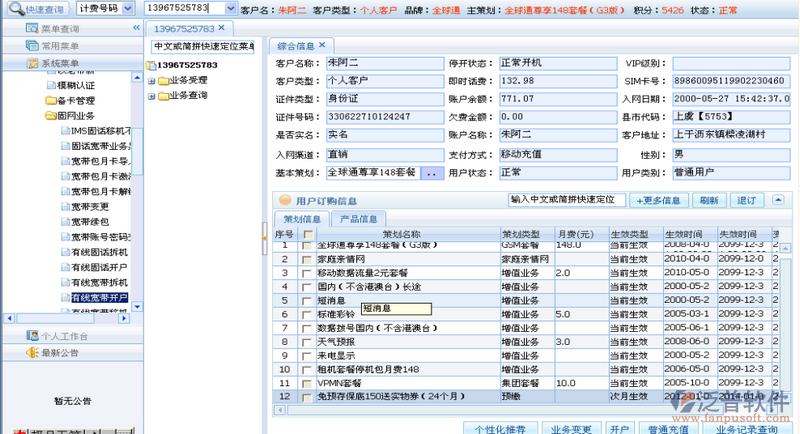Viewport: 800px width, 434px height.
Task: Switch to the 产品信息 tab
Action: pos(358,219)
